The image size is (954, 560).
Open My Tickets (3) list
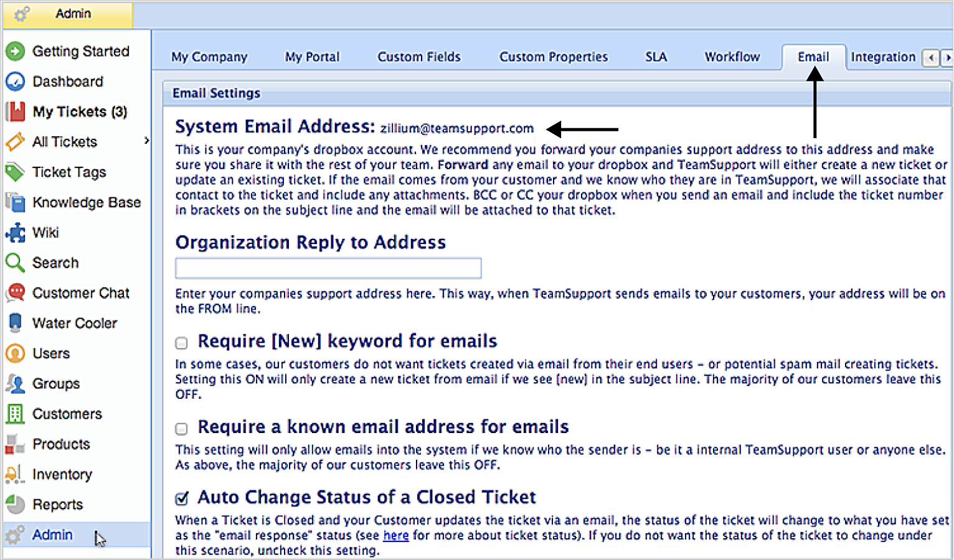(80, 111)
